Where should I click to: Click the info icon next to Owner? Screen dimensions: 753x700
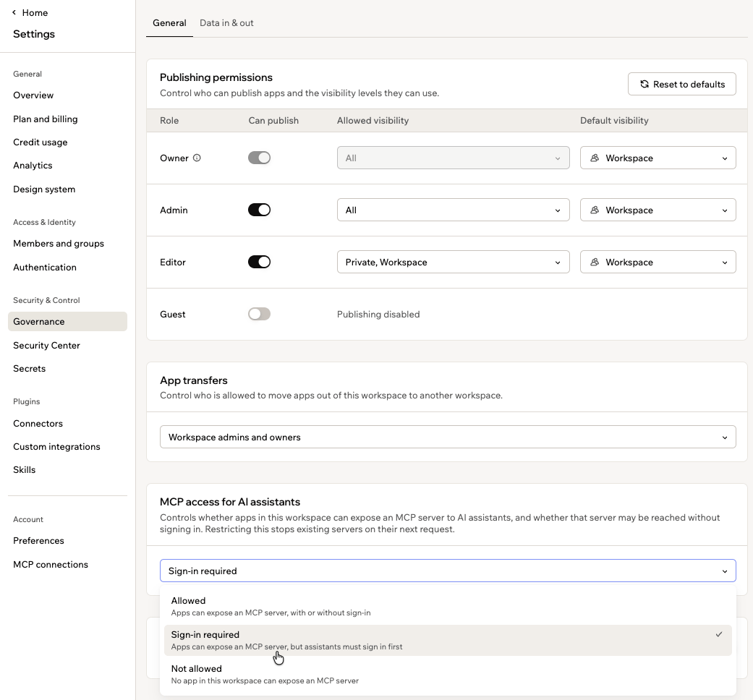197,158
